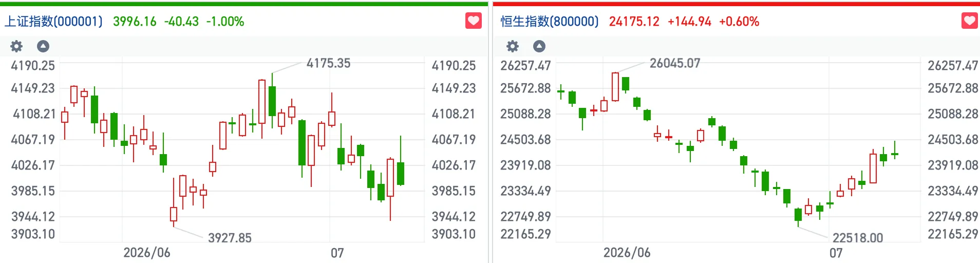Select the 07 month marker on 恒生指数 chart
Screen dimensions: 980x263
tap(836, 253)
